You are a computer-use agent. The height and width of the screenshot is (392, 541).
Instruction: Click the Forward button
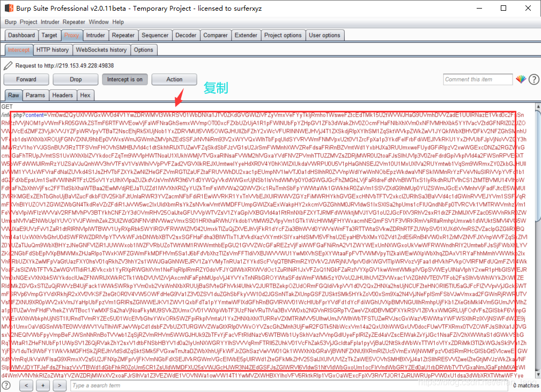pos(26,79)
